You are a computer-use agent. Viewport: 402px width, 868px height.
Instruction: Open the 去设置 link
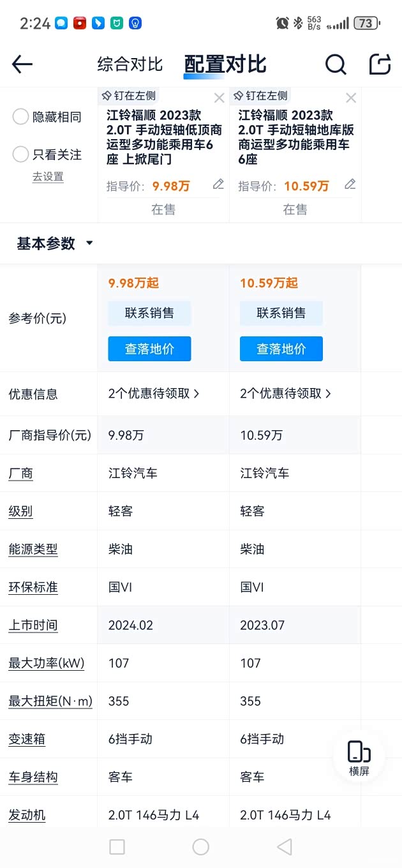[x=48, y=177]
